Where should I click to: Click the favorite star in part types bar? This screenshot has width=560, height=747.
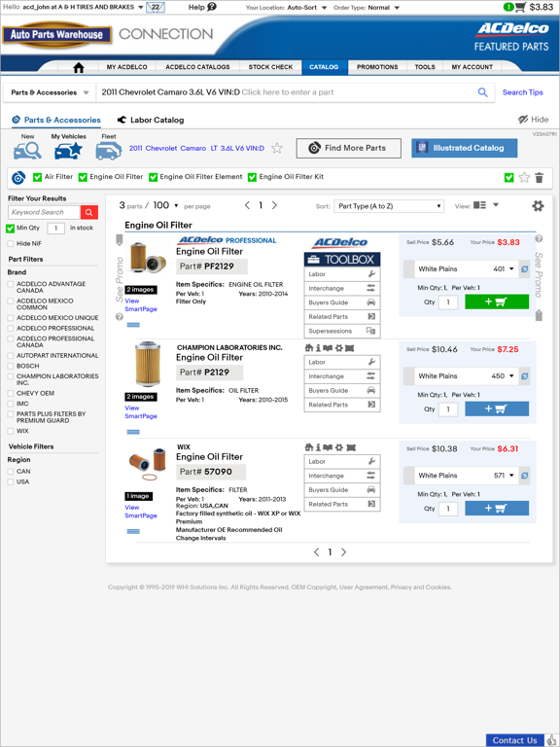524,178
